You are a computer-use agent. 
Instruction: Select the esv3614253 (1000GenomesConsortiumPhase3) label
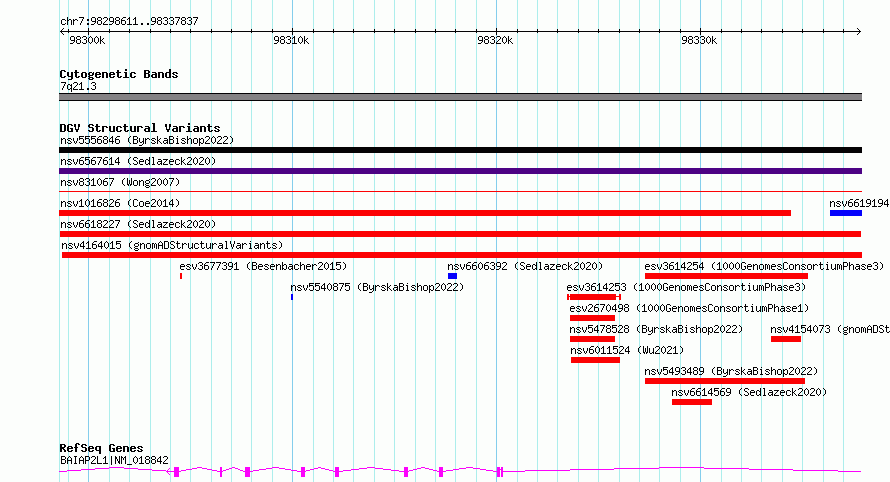(686, 287)
